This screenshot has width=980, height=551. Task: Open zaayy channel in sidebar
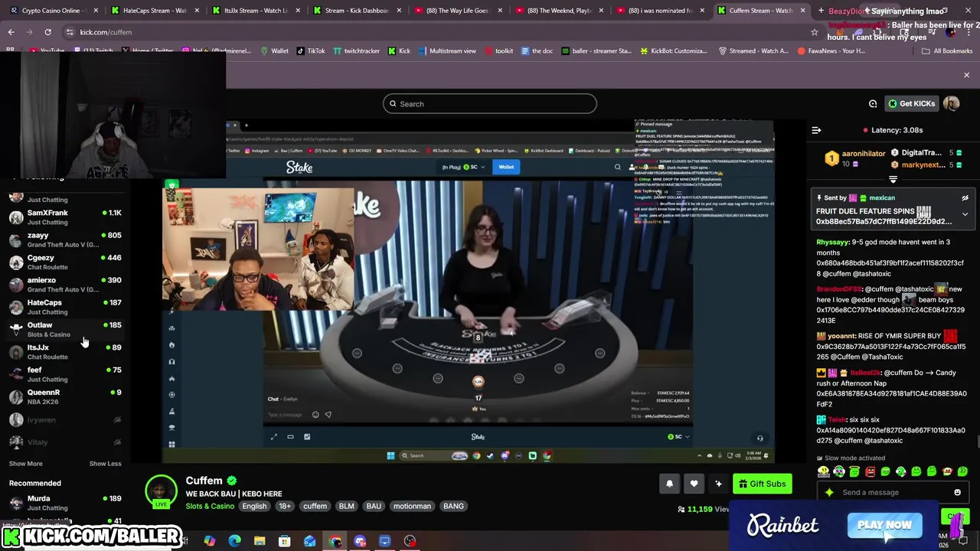[x=65, y=240]
